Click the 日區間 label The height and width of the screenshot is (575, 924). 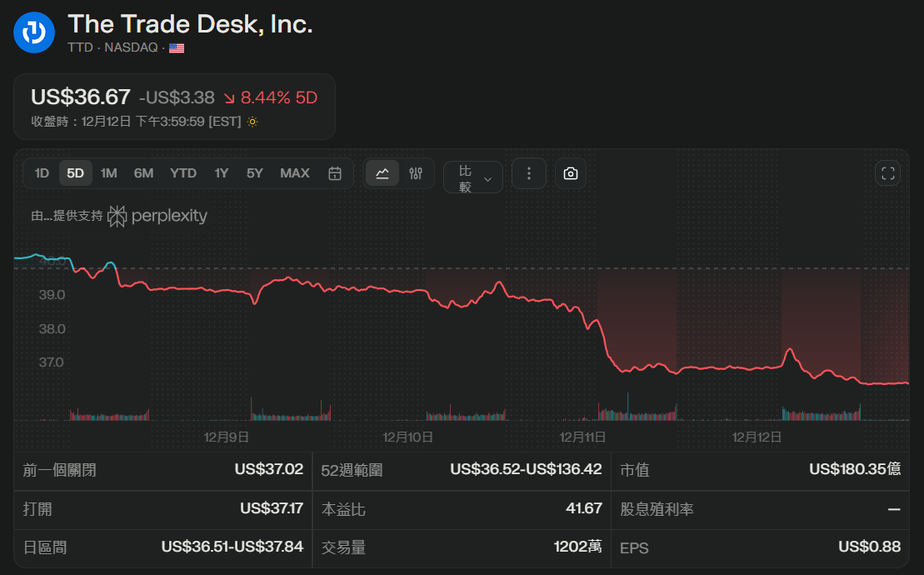click(45, 547)
